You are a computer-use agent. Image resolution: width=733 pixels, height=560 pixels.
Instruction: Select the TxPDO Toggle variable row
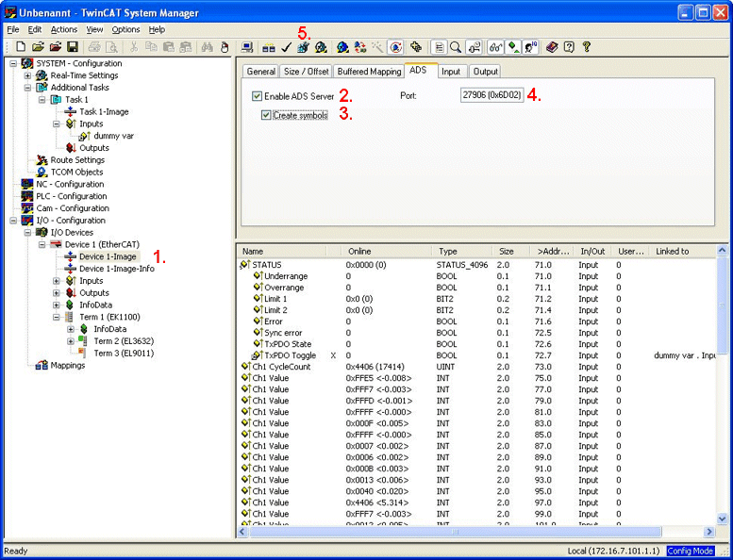point(476,355)
